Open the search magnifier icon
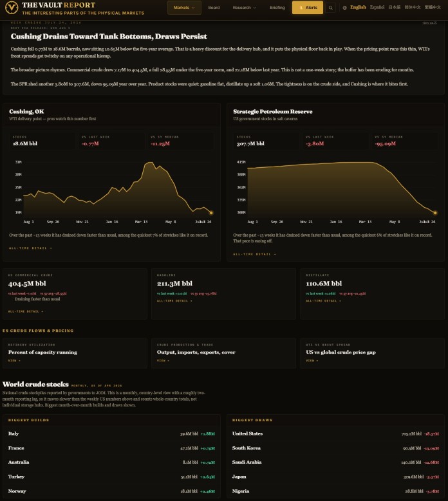 [331, 8]
